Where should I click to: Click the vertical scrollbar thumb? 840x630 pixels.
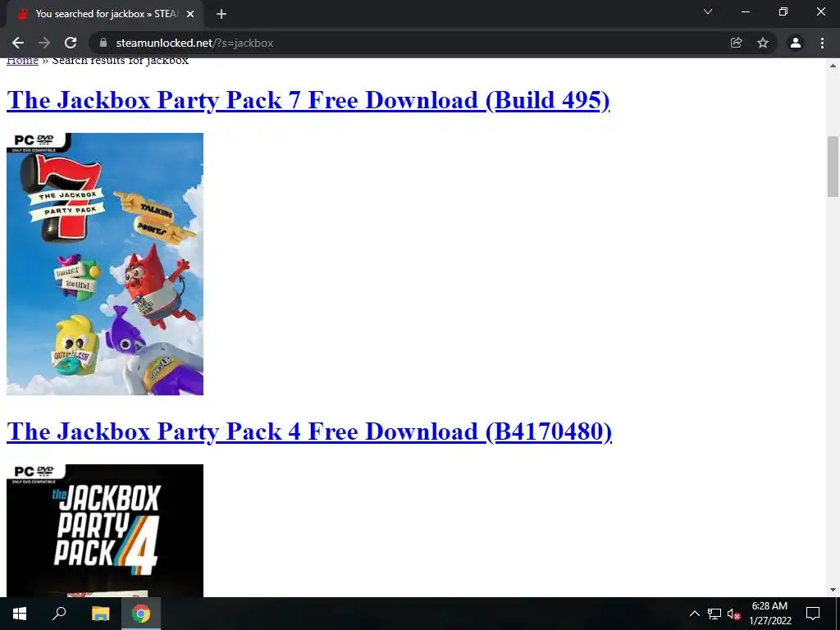coord(833,167)
